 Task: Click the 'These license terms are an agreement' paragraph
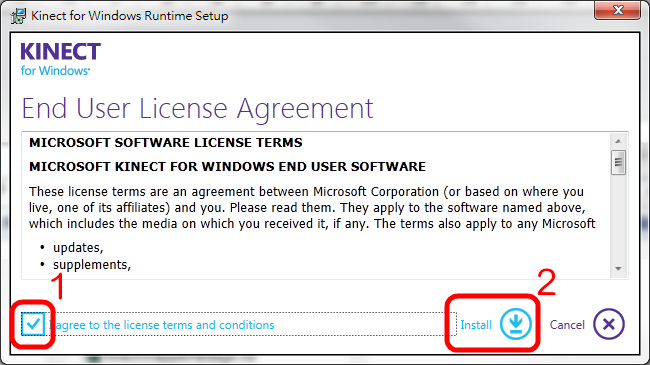click(x=312, y=208)
